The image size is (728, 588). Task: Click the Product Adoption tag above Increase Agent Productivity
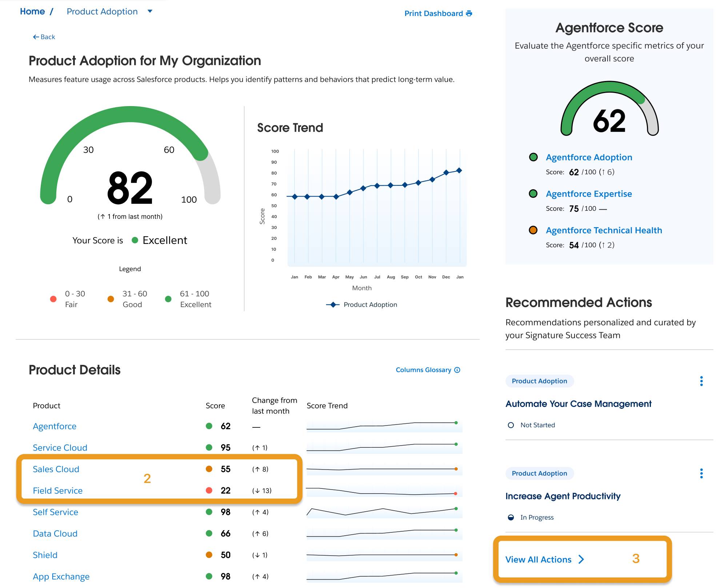pos(539,473)
